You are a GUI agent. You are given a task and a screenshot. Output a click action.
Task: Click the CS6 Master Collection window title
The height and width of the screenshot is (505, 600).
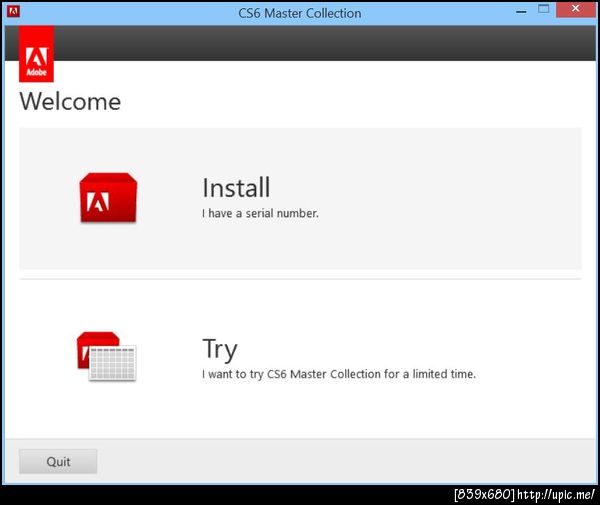[300, 13]
